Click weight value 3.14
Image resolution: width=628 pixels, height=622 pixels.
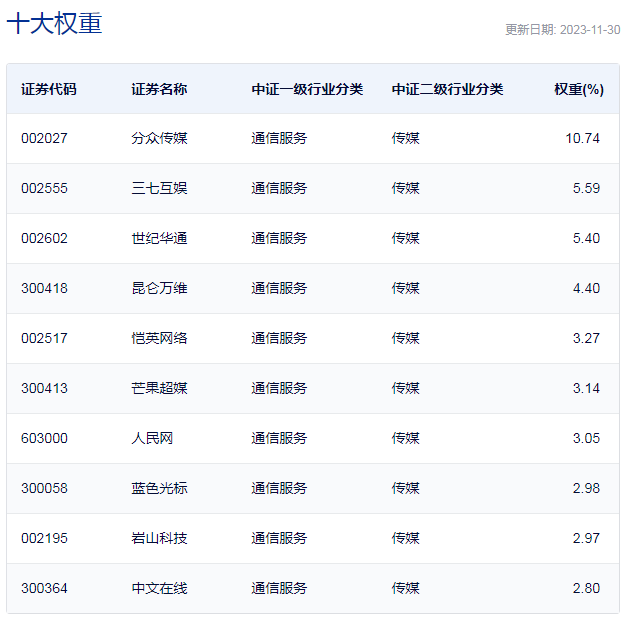tap(586, 388)
